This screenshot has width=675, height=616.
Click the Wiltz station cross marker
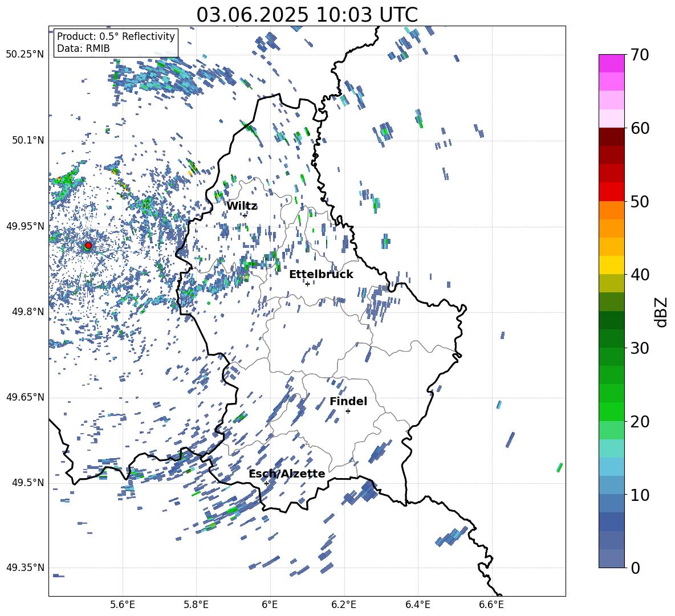click(x=245, y=215)
